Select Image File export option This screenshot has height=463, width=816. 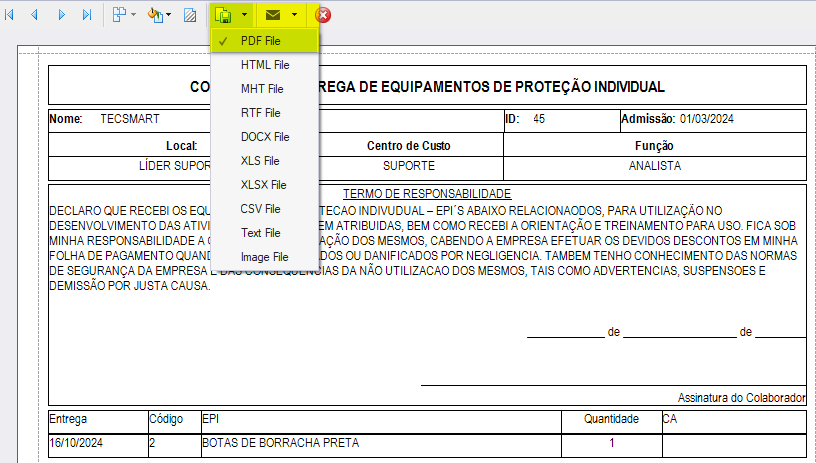pos(264,257)
